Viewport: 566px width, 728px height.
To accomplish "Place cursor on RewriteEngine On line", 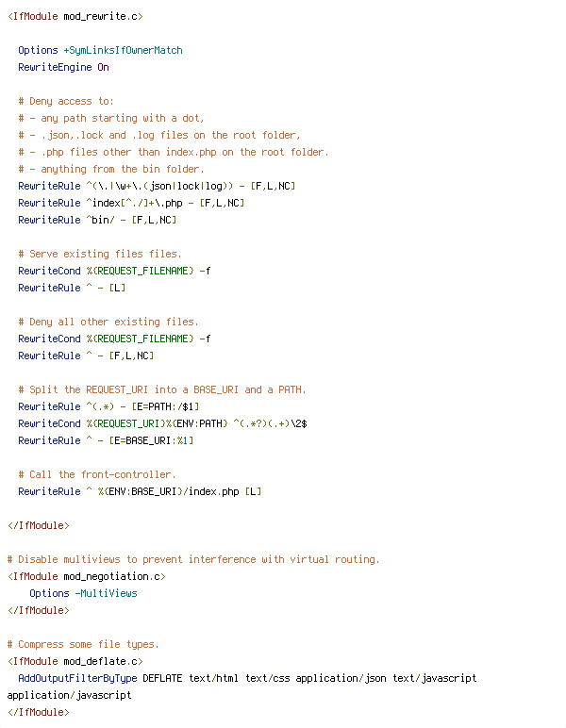I will 63,67.
